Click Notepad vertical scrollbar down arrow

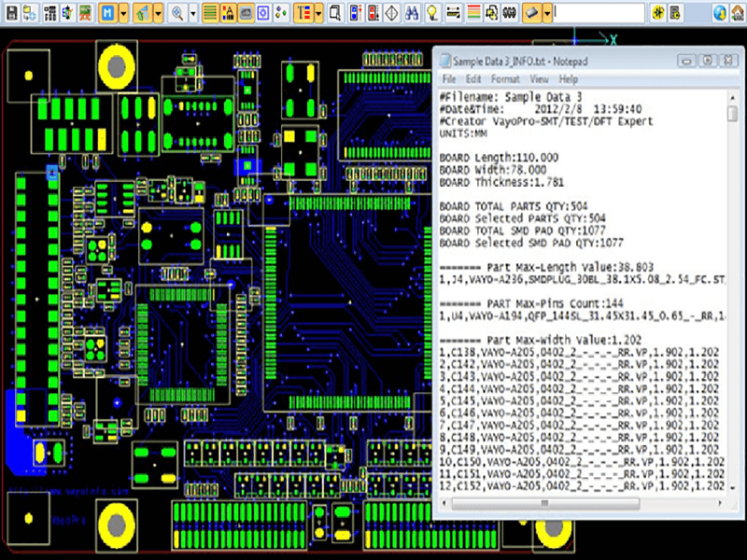[732, 486]
